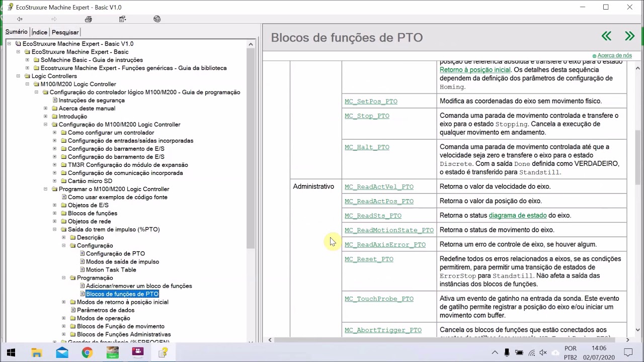The width and height of the screenshot is (644, 362).
Task: Expand Acerca deste manual node
Action: click(45, 108)
